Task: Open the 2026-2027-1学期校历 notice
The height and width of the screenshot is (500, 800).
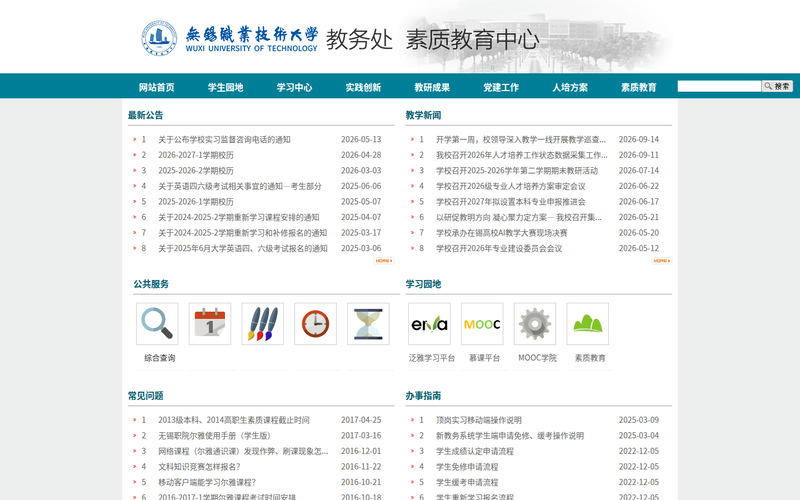Action: pyautogui.click(x=196, y=155)
